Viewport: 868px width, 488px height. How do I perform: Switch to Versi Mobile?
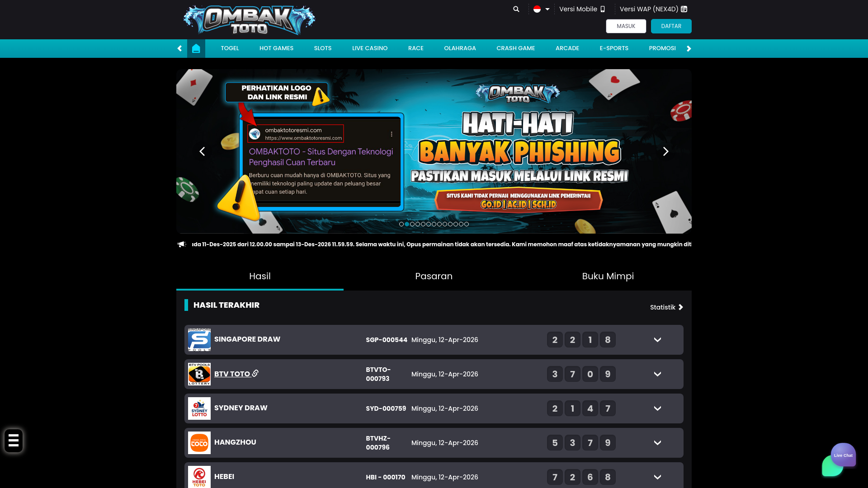[x=582, y=9]
